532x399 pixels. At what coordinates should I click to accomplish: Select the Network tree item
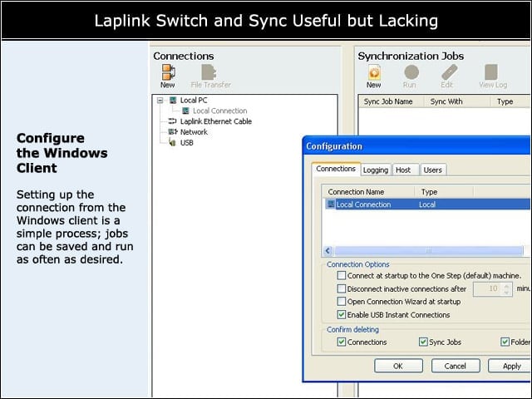point(194,132)
